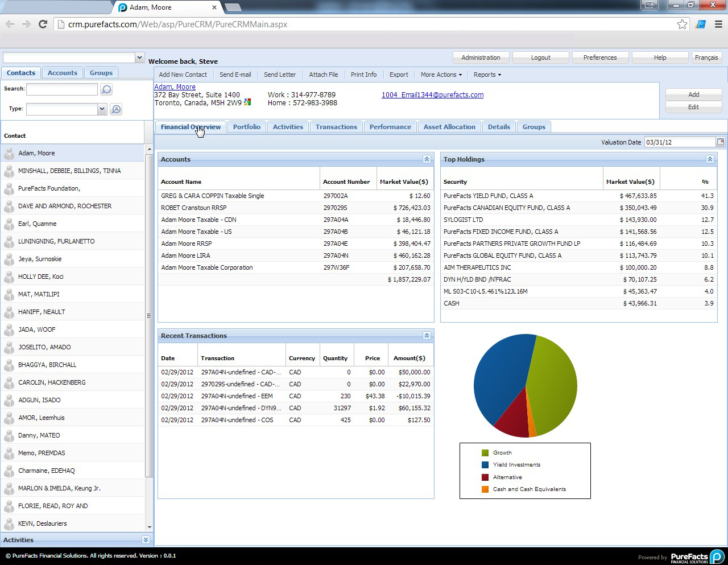This screenshot has width=728, height=565.
Task: Select contact HOLLY DEE, Koci
Action: click(x=73, y=277)
